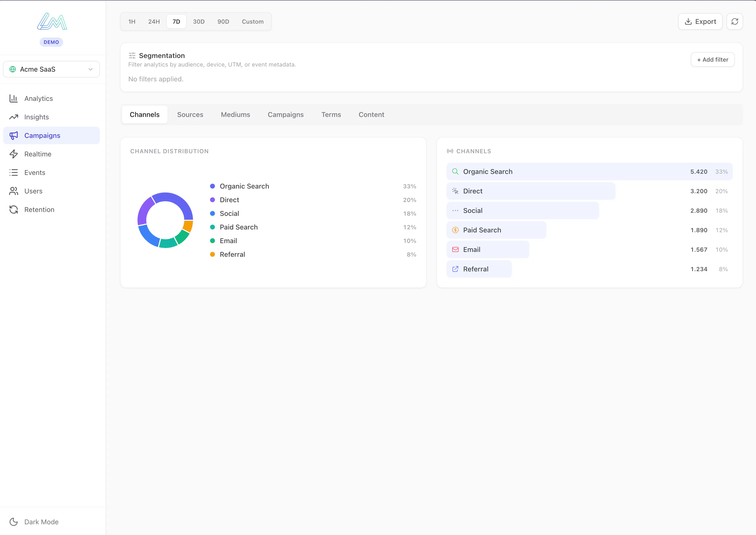Image resolution: width=756 pixels, height=535 pixels.
Task: Open Events from the sidebar
Action: [x=51, y=172]
